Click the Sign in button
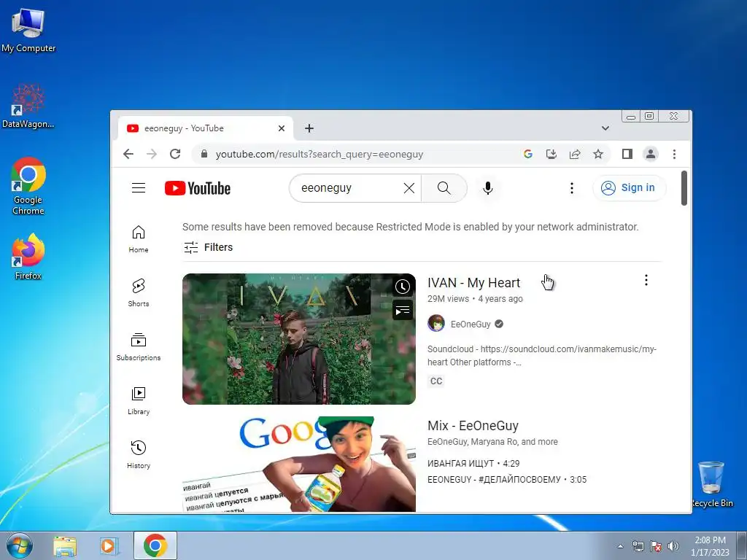The width and height of the screenshot is (747, 560). [629, 187]
